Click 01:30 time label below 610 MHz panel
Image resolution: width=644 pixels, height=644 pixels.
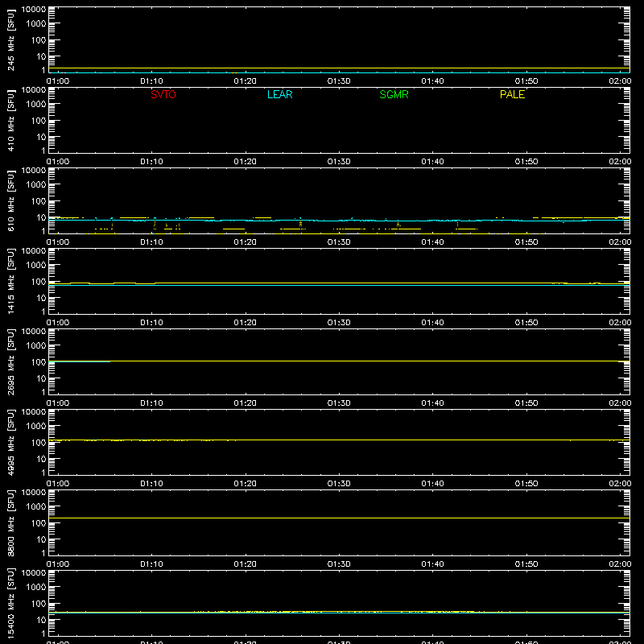[x=339, y=242]
